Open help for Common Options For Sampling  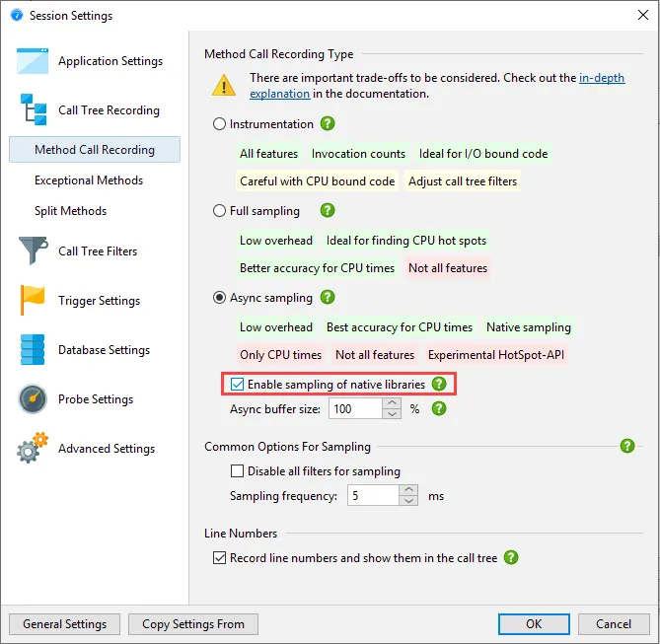(627, 446)
